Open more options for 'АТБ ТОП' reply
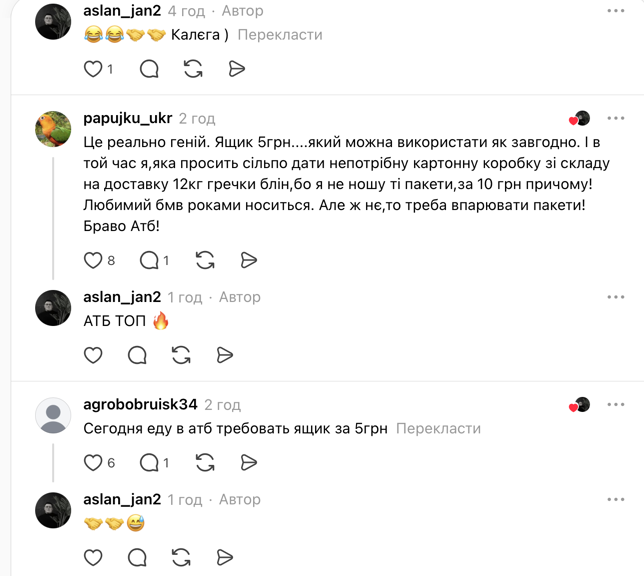Viewport: 644px width, 576px height. click(x=616, y=297)
